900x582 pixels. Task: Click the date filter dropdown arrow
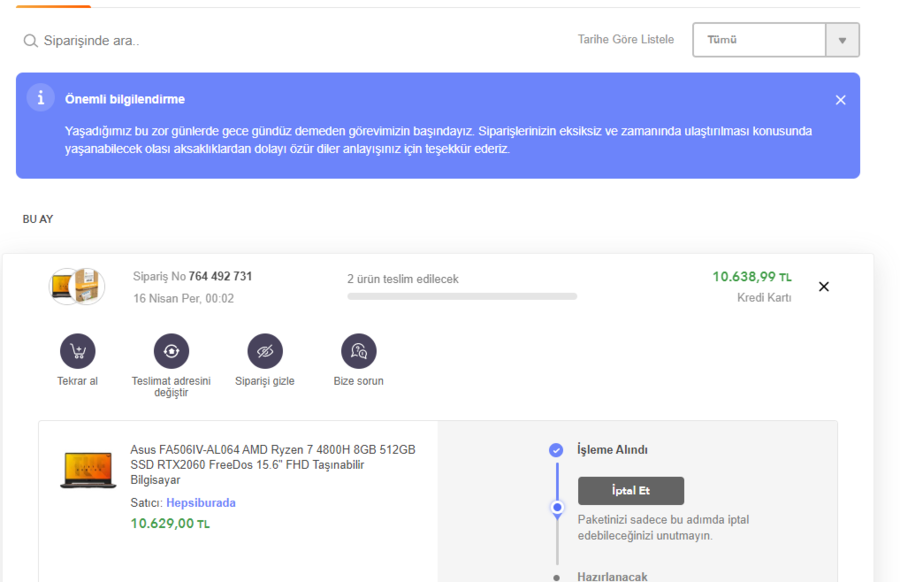842,40
